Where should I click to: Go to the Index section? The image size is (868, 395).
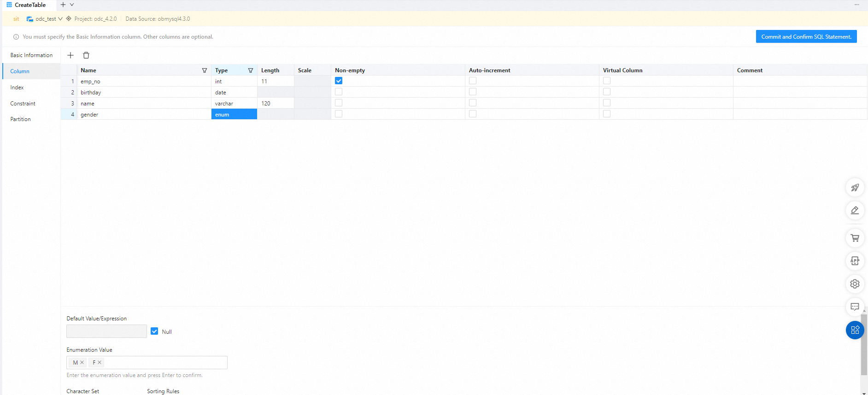point(31,87)
